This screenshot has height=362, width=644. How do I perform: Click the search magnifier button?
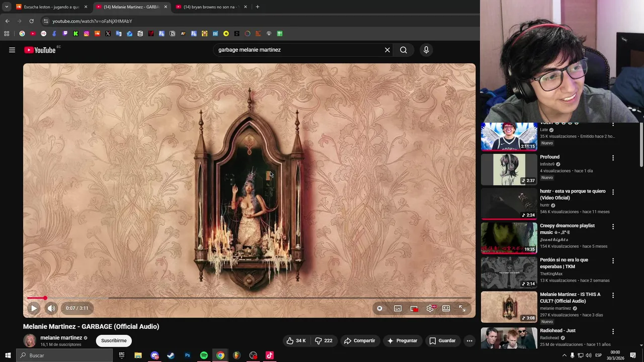[x=404, y=50]
